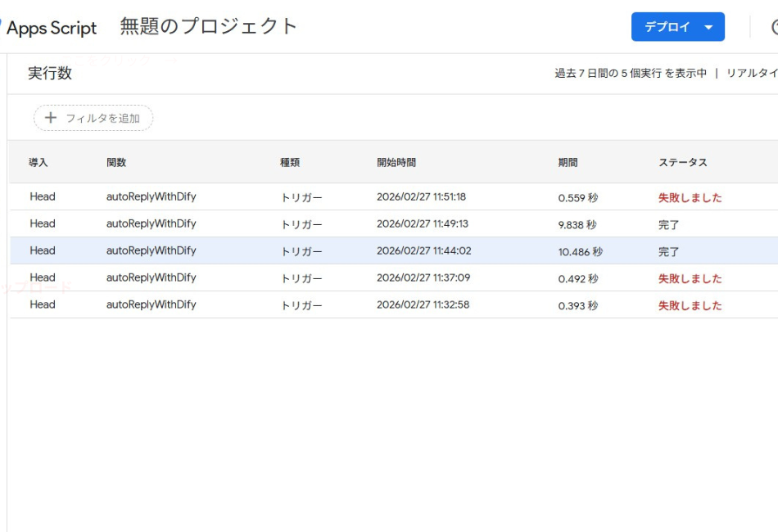Viewport: 778px width, 532px height.
Task: Click the 開始時間 column header
Action: coord(396,163)
